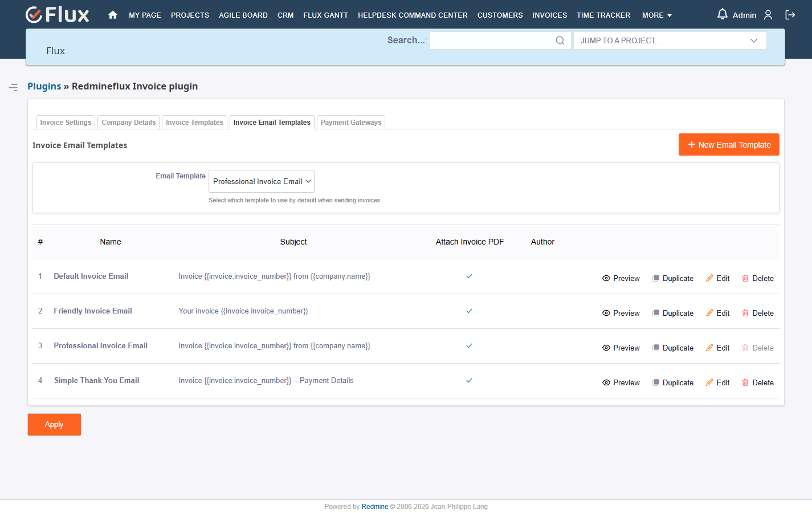
Task: Click attach PDF checkmark for Default Invoice Email
Action: pos(469,276)
